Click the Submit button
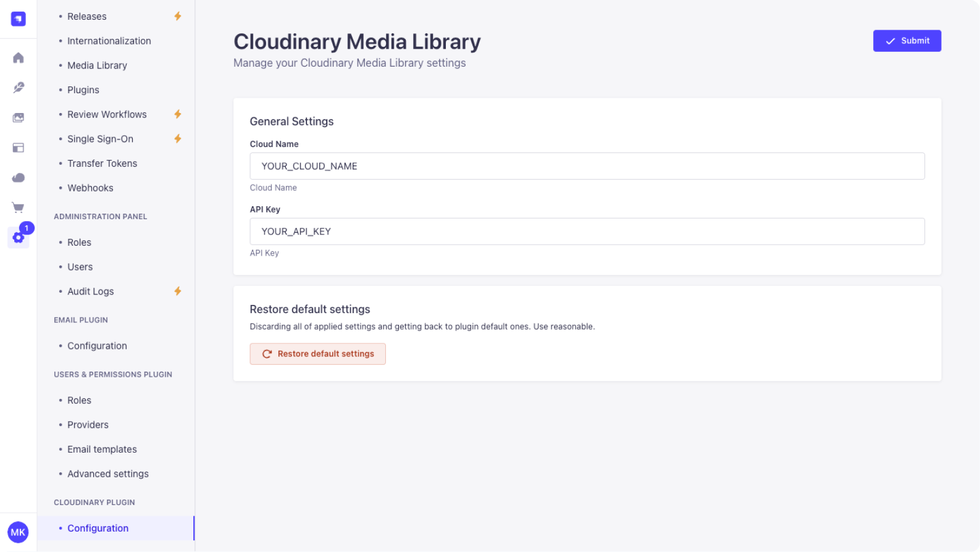Screen dimensions: 980x552 [x=907, y=41]
